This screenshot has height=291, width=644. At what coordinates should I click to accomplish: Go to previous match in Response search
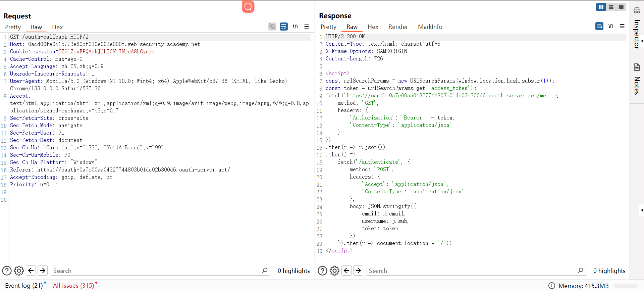click(x=347, y=271)
